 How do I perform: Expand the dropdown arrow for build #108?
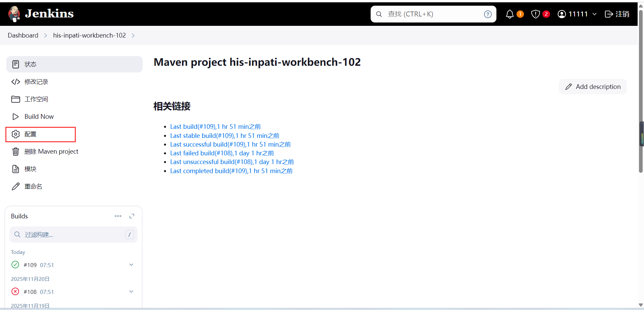tap(131, 292)
